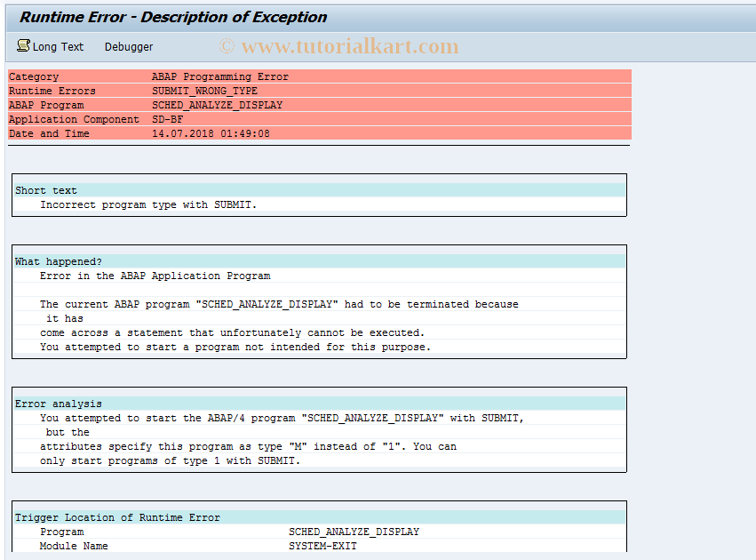
Task: Click the Long Text scroll icon
Action: [22, 46]
